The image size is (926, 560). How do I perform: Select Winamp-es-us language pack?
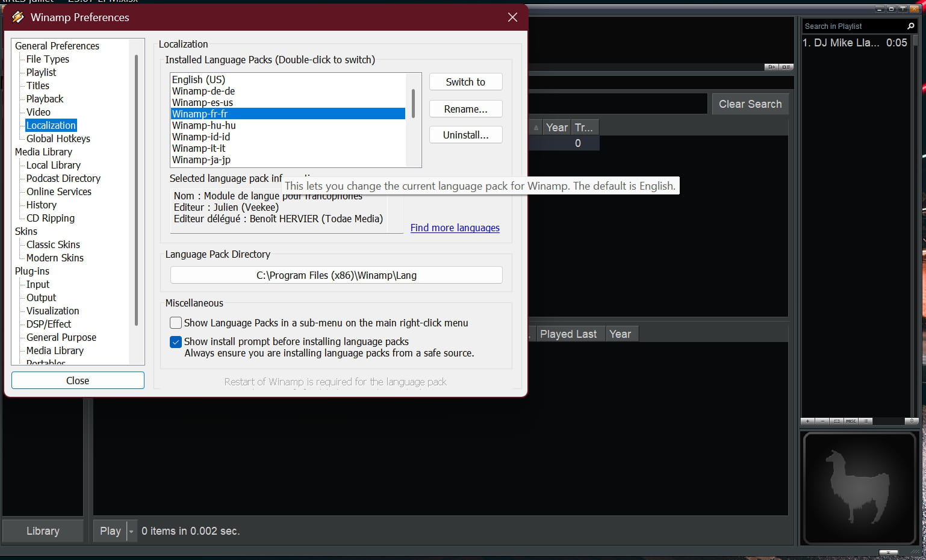coord(288,102)
